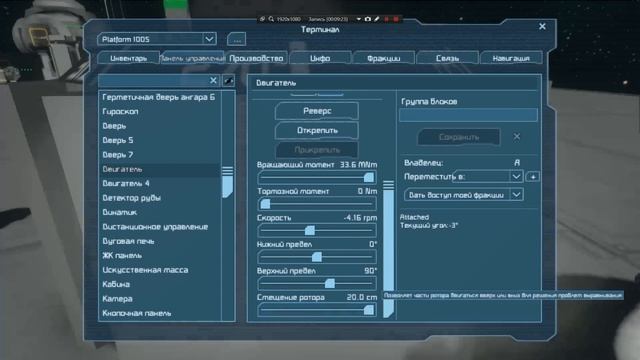
Task: Click the camera screenshot icon in recording bar
Action: [x=368, y=19]
